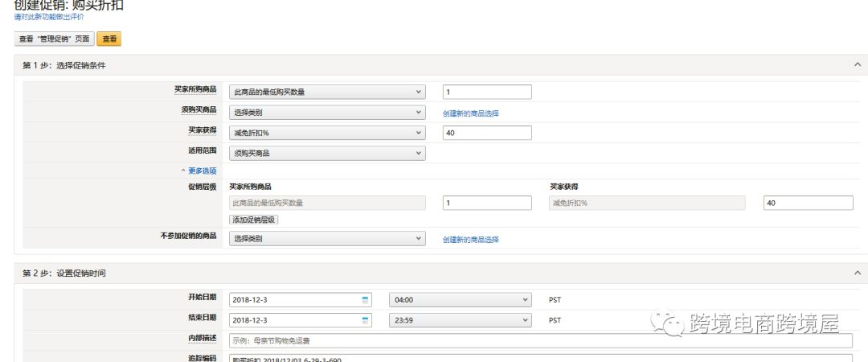Click the 添加促销层级 button
The image size is (868, 362).
[253, 220]
